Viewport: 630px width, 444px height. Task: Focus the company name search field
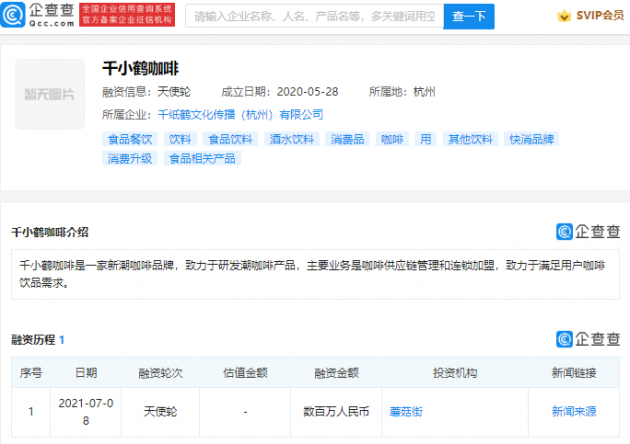(x=314, y=16)
